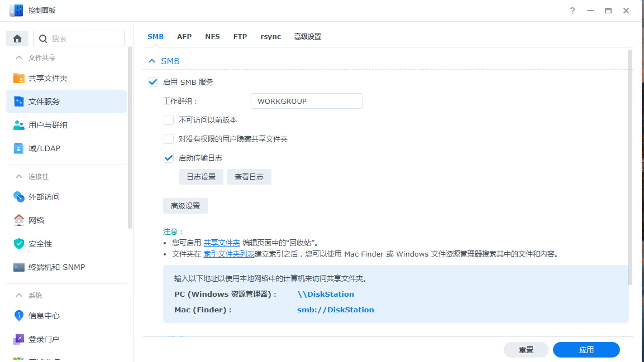Select the 文件服务 sidebar icon
Image resolution: width=644 pixels, height=362 pixels.
point(19,102)
